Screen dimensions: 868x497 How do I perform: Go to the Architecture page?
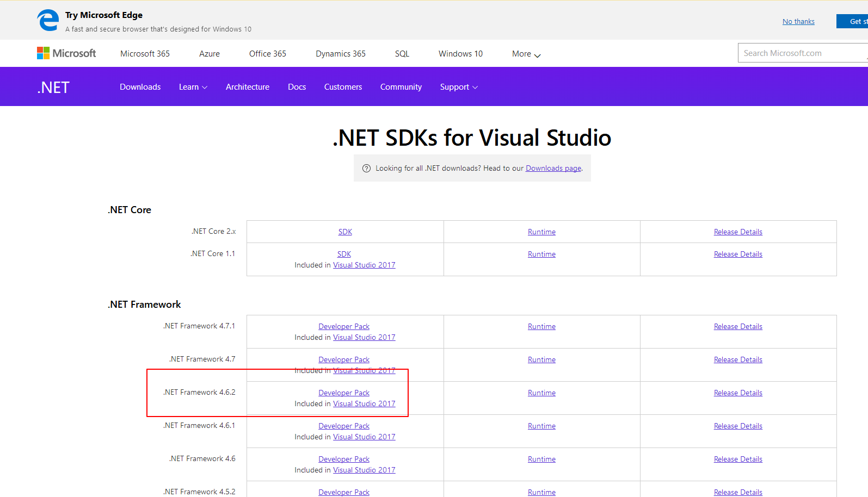click(247, 87)
